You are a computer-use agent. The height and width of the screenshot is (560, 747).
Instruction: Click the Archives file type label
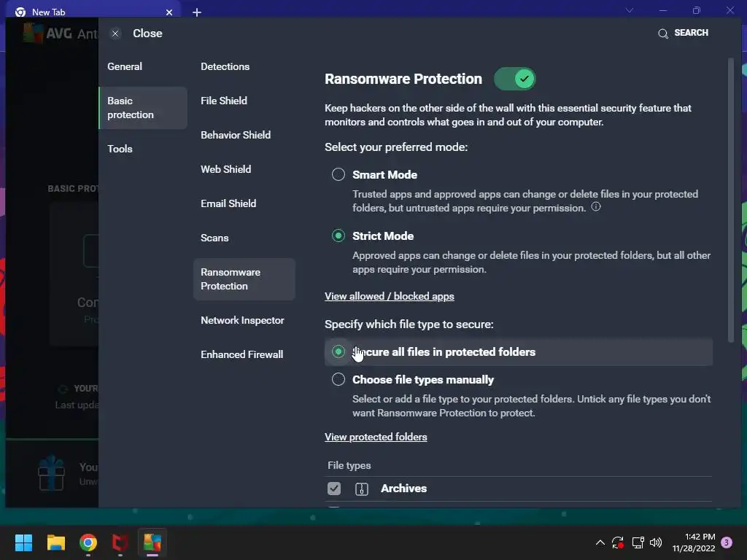coord(403,489)
